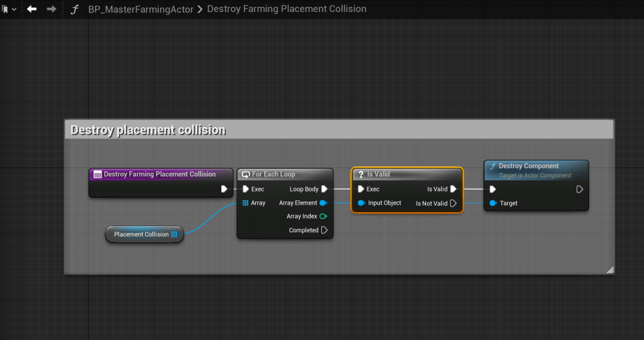Click the Completed exec output pin
The image size is (644, 340).
324,230
